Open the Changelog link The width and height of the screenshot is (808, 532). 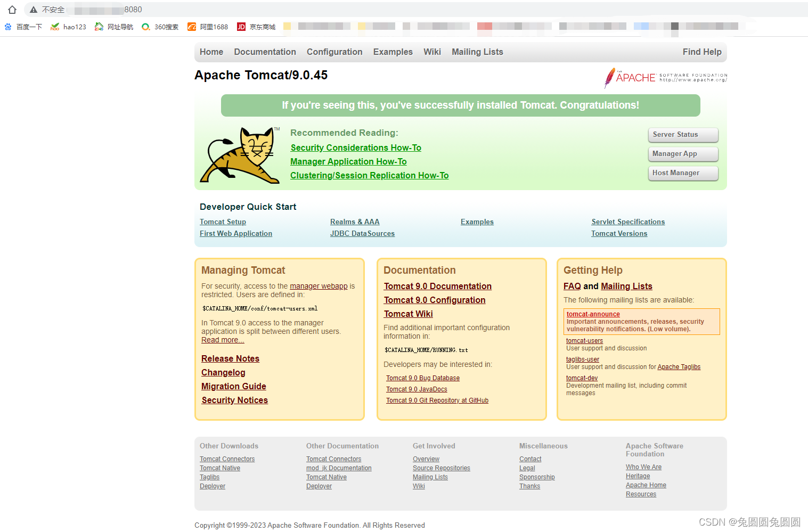click(x=223, y=372)
